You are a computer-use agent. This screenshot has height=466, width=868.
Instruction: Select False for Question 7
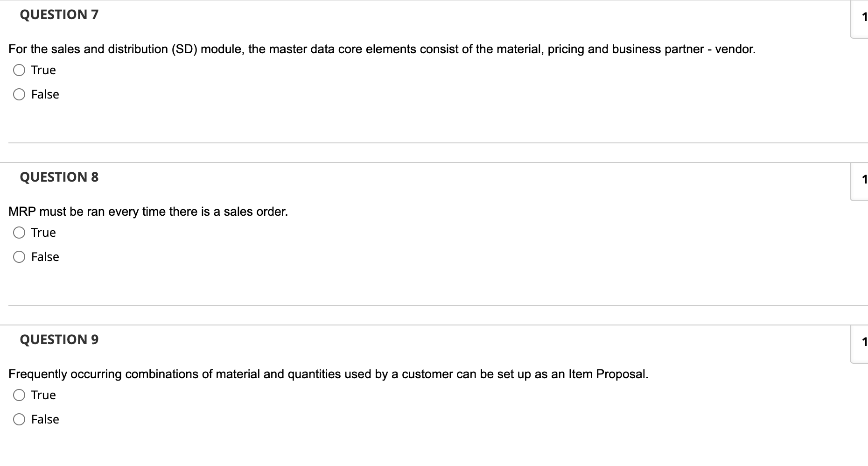click(x=19, y=94)
